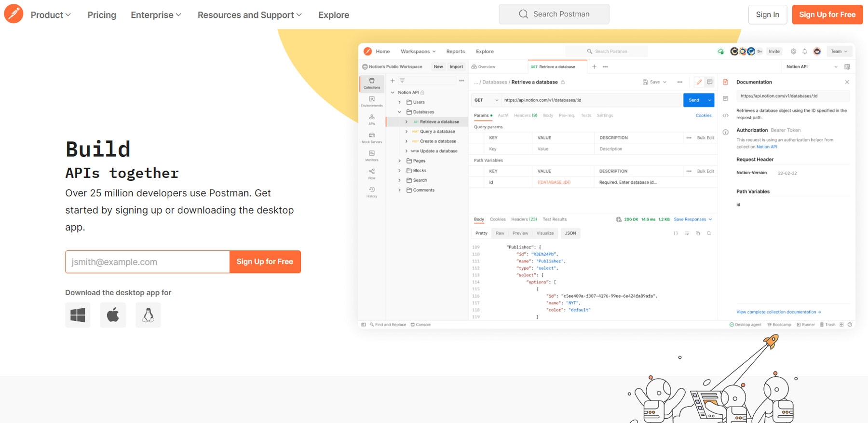Expand the Comments folder

pos(399,190)
